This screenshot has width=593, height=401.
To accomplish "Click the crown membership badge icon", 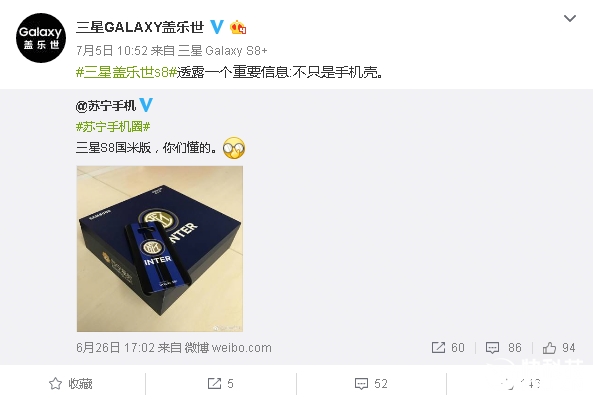I will tap(238, 27).
